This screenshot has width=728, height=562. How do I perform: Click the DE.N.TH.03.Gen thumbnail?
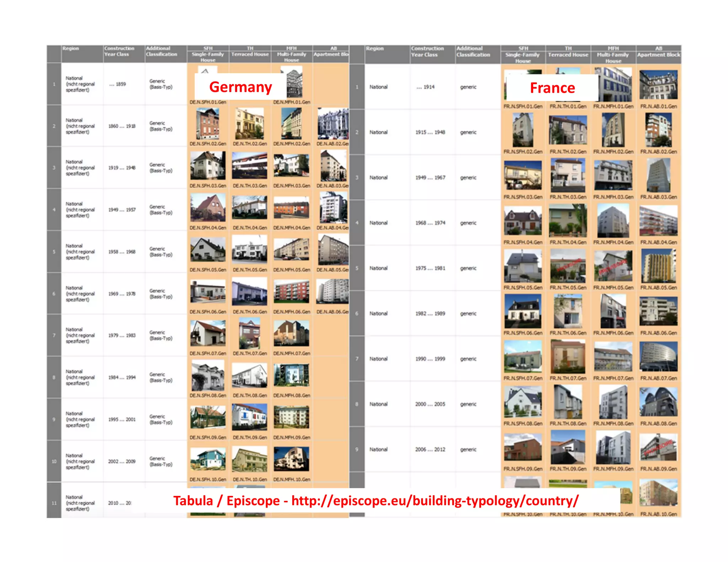[x=250, y=166]
